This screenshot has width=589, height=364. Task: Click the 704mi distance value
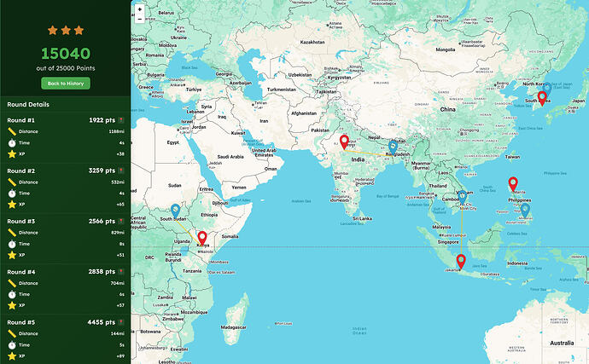click(x=118, y=283)
